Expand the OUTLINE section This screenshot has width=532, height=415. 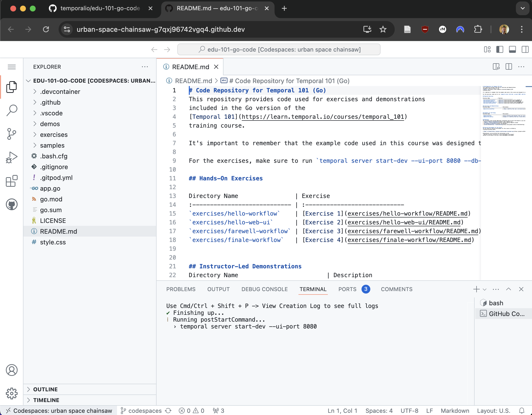45,389
